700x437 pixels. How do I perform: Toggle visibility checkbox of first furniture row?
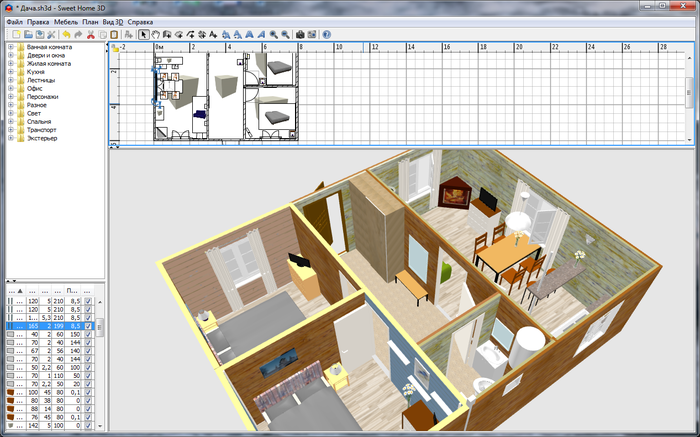[88, 299]
